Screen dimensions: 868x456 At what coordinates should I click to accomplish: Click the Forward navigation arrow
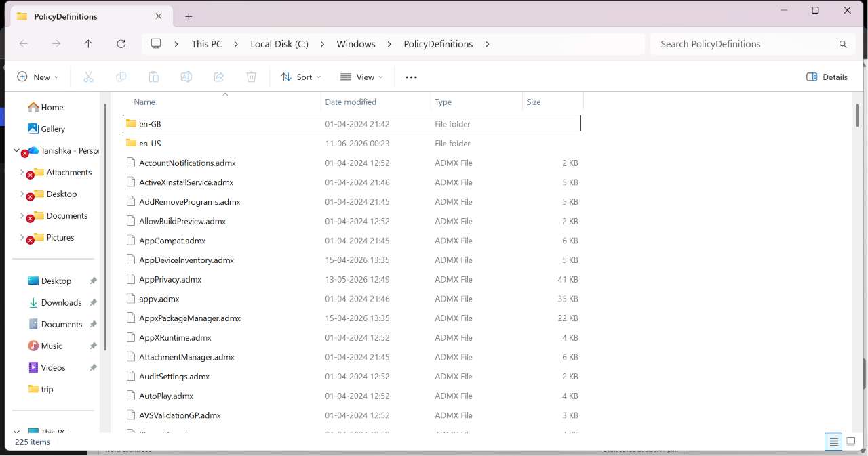tap(56, 44)
